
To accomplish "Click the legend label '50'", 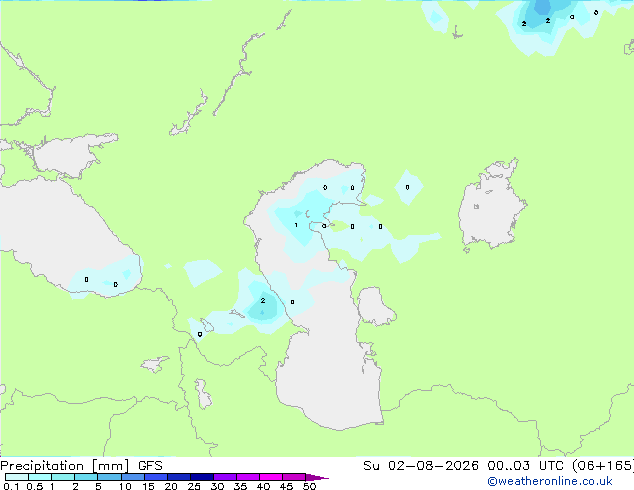I will pos(310,486).
